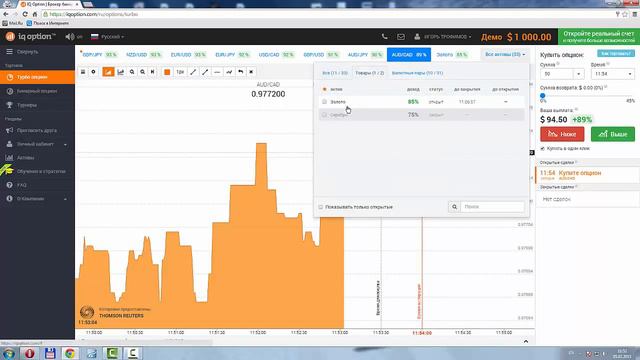Image resolution: width=640 pixels, height=360 pixels.
Task: Click the актив column header star
Action: tap(324, 89)
